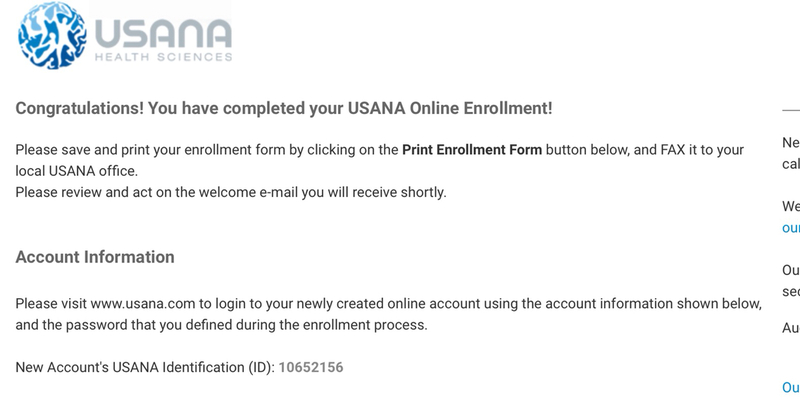Click the Health Sciences tagline under the logo
The image size is (800, 415).
pos(163,58)
